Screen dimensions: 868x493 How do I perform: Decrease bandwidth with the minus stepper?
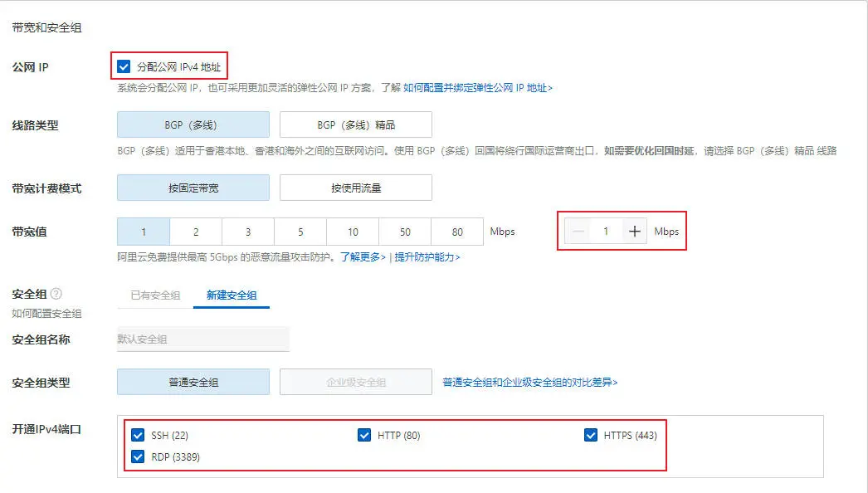pyautogui.click(x=578, y=232)
